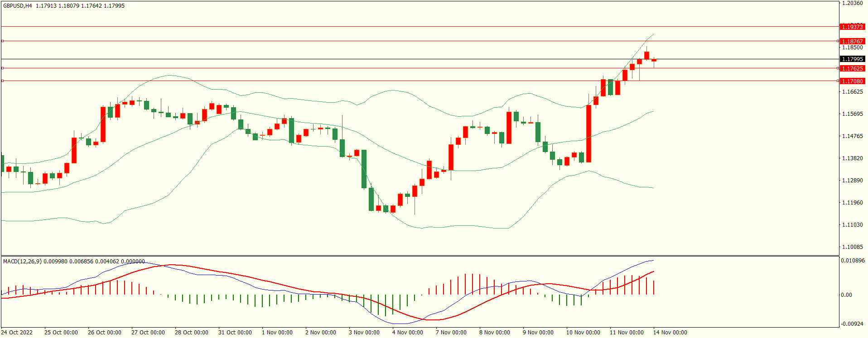
Task: Click the GBPUSD,H4 chart title text
Action: point(18,6)
